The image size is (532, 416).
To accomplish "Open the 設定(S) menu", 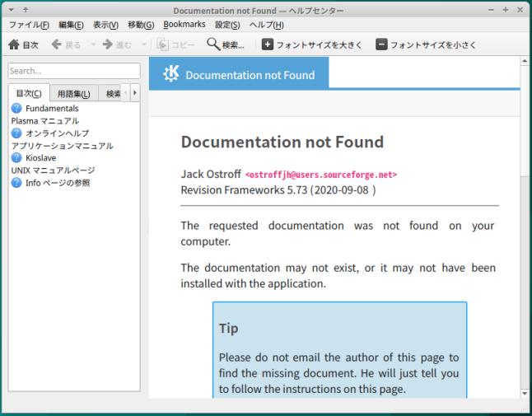I will [227, 25].
